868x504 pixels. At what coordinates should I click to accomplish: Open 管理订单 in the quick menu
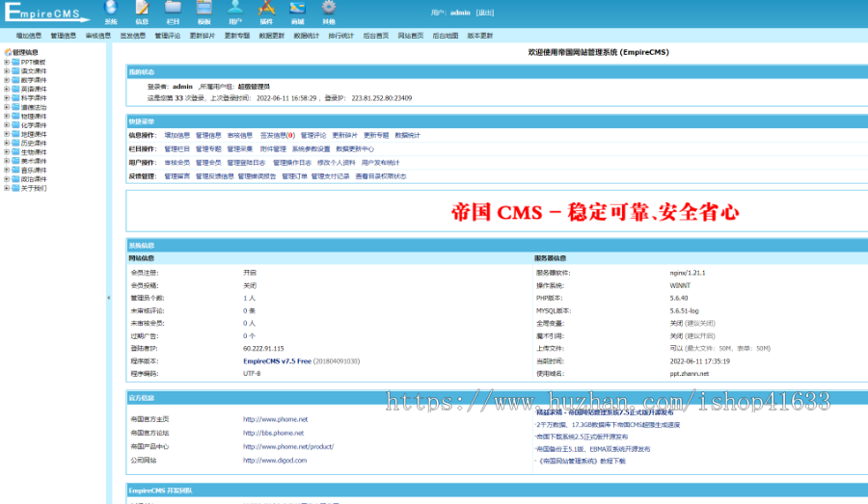tap(294, 176)
